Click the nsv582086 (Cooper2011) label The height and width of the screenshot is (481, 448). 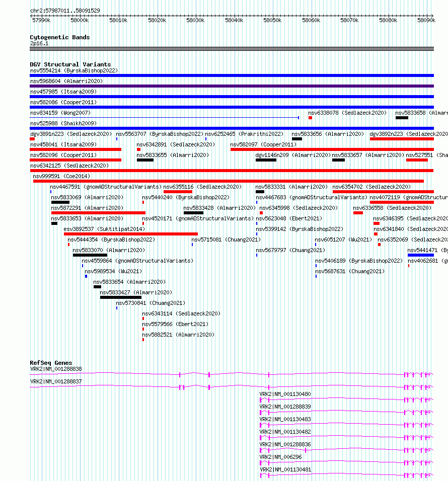coord(63,102)
